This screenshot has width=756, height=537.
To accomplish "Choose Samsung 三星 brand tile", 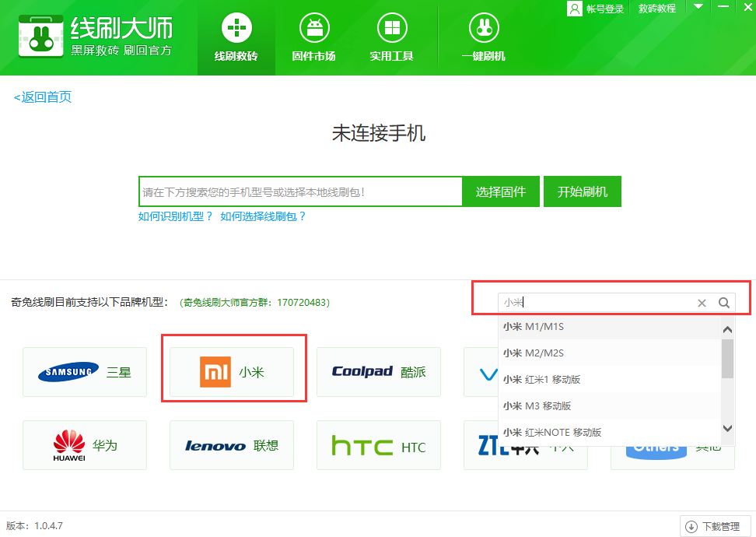I will pyautogui.click(x=85, y=372).
